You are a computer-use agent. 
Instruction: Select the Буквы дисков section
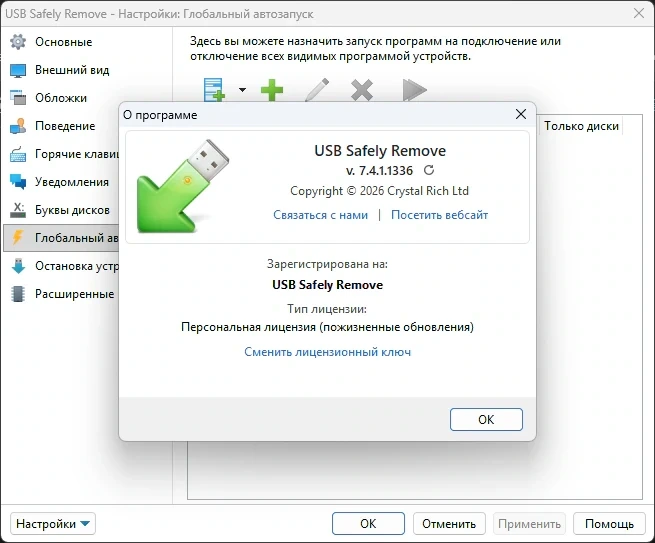pos(72,210)
